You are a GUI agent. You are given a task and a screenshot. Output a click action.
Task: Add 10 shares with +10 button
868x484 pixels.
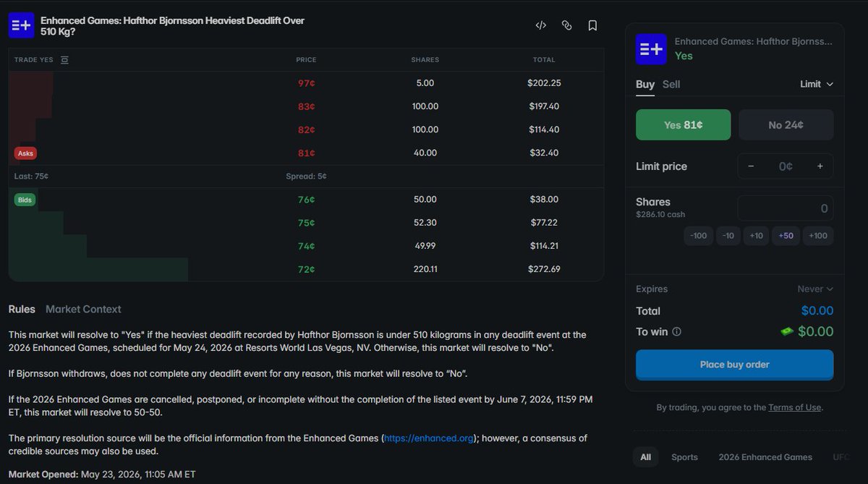coord(756,236)
